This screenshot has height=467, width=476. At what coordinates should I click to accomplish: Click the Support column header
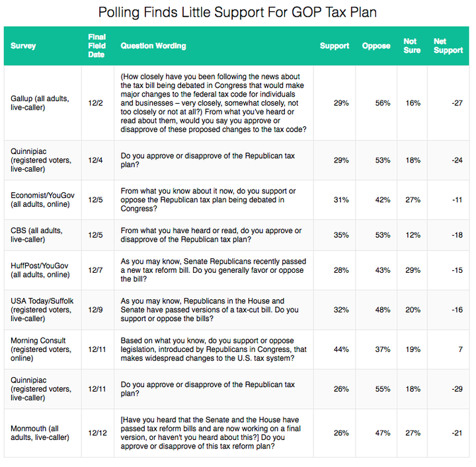tap(335, 46)
